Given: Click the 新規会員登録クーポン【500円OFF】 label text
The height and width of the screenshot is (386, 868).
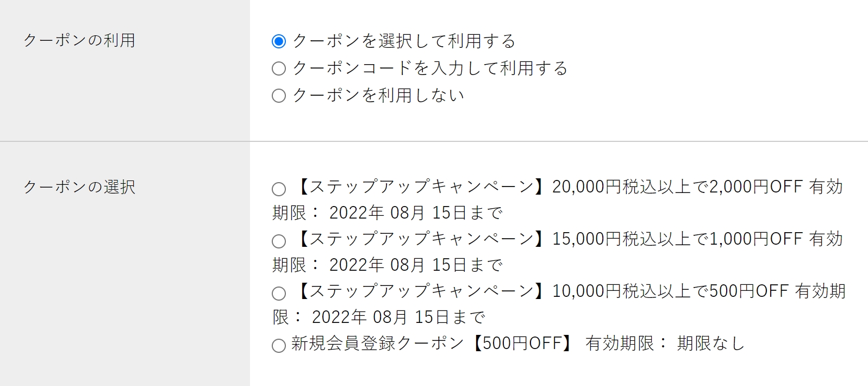Looking at the screenshot, I should point(430,344).
